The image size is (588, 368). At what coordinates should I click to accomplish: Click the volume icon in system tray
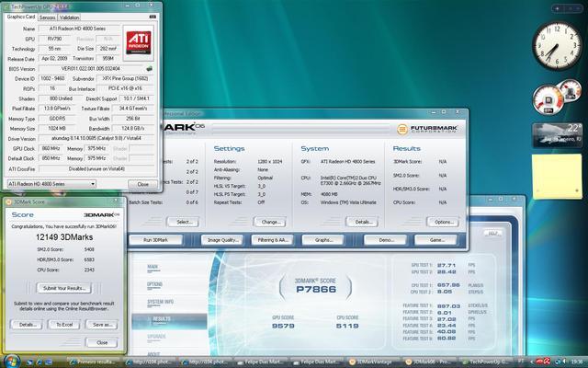pyautogui.click(x=564, y=362)
